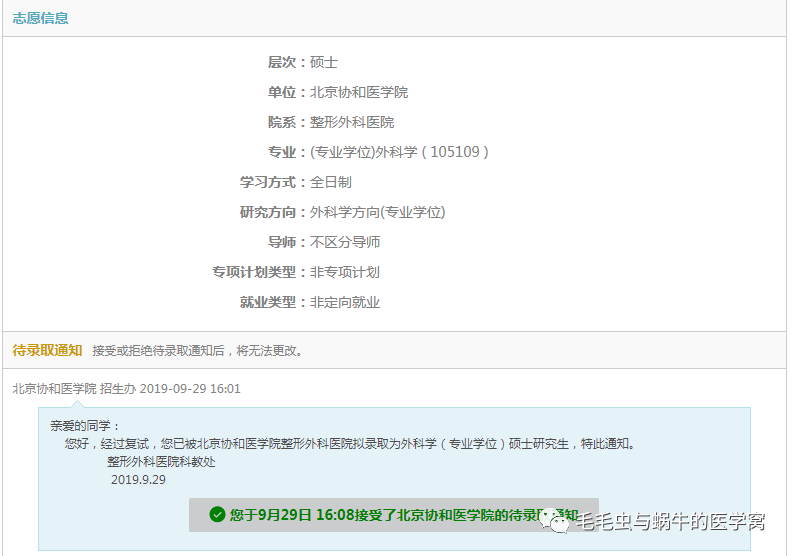This screenshot has height=556, width=791.
Task: Click the 就业类型 value 非定向就业
Action: tap(345, 303)
